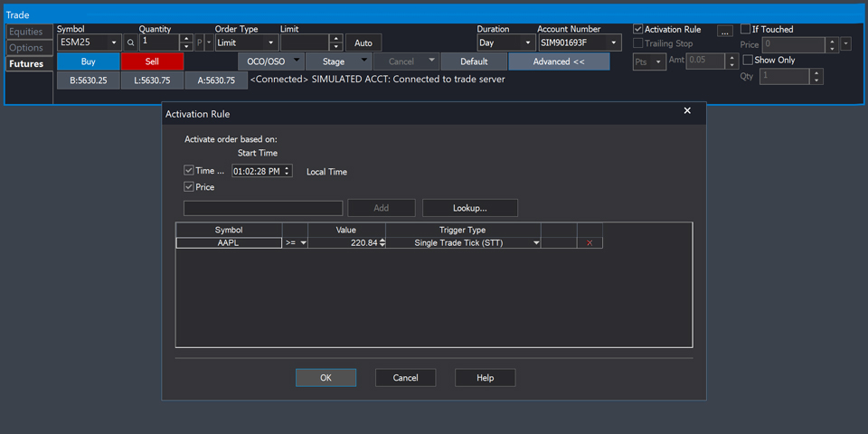
Task: Open the >= comparison operator dropdown
Action: 304,243
